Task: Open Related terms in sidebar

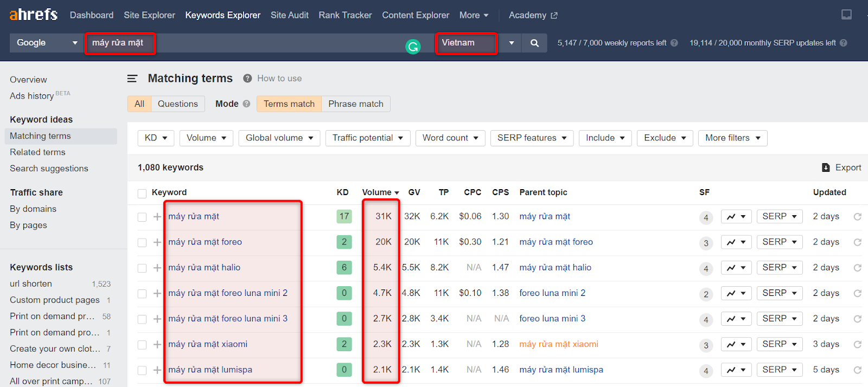Action: coord(37,152)
